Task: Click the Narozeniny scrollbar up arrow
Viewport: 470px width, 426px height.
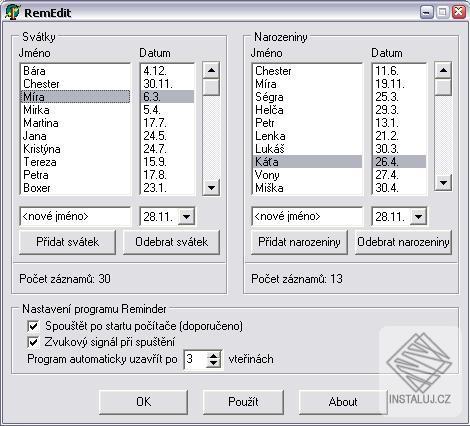Action: coord(443,70)
